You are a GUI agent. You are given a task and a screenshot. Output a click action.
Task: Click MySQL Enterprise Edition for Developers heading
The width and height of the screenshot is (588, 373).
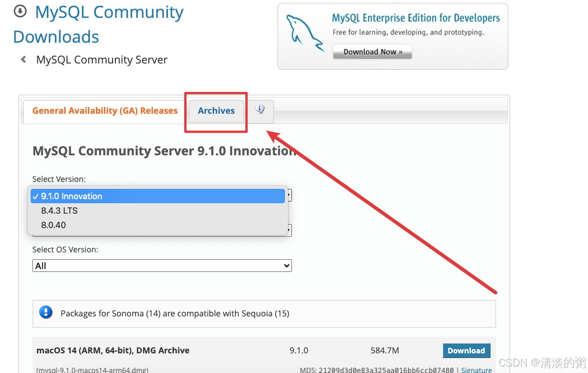pyautogui.click(x=416, y=18)
